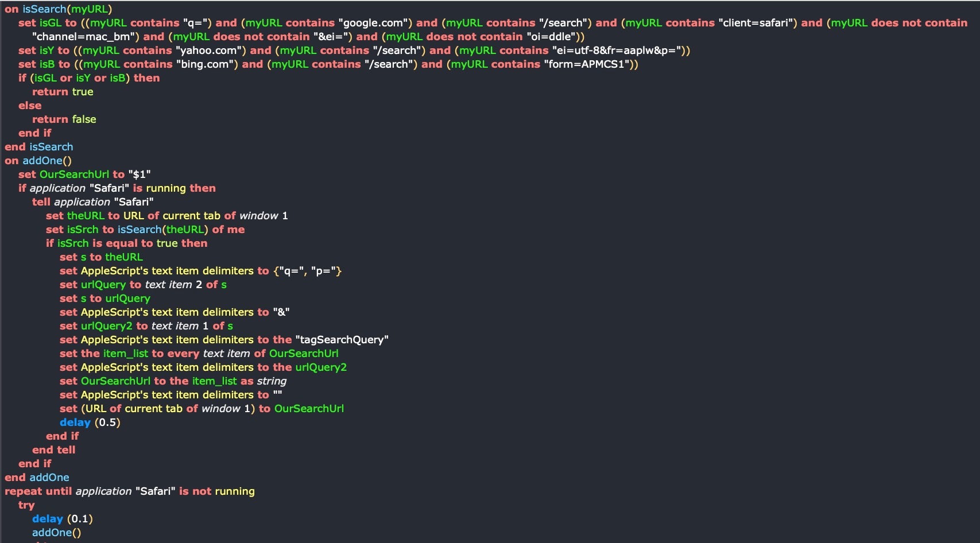Place cursor on "oi=ddle" string
Screen dimensions: 980x543
552,37
